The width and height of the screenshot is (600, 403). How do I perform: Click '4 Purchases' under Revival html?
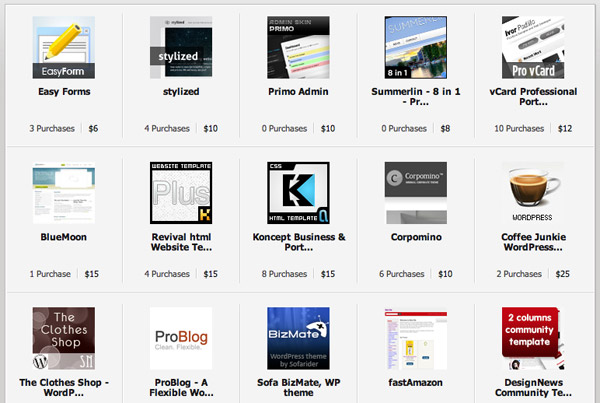(167, 274)
